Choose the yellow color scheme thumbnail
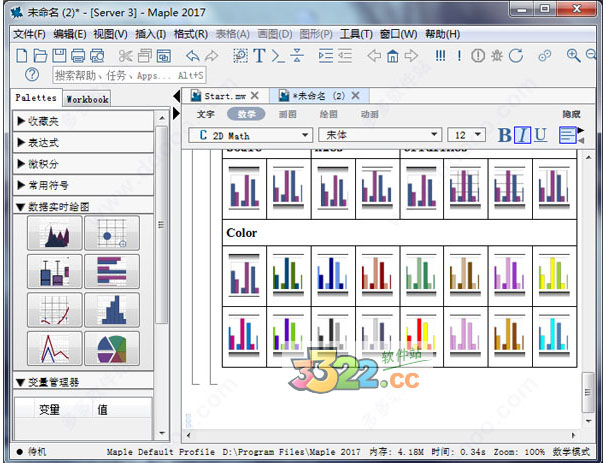This screenshot has width=606, height=463. pyautogui.click(x=554, y=276)
